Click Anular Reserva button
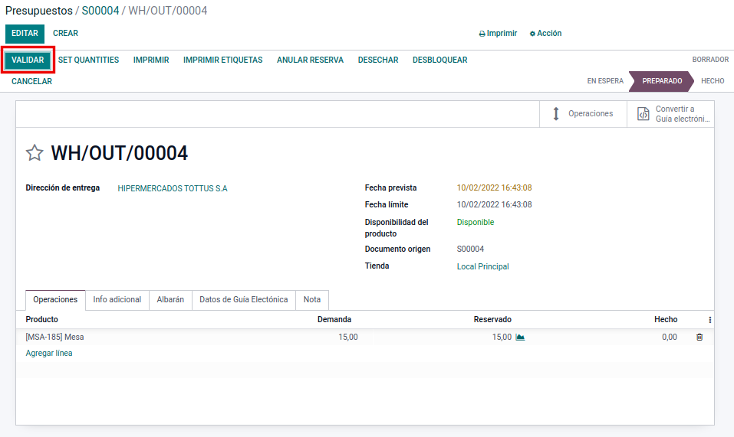Viewport: 734px width, 437px height. coord(310,60)
